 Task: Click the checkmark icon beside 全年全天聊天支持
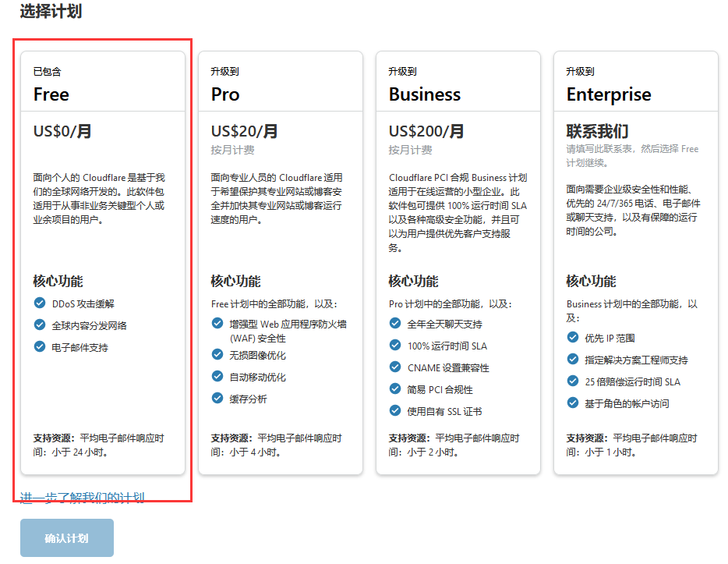coord(395,323)
